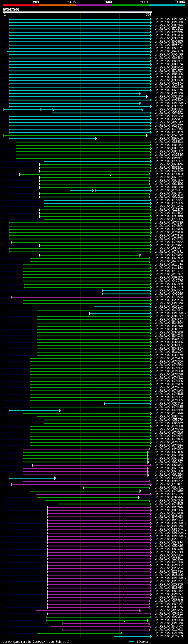Select the UniRef100_Q3EJM8 label
188x644 pixels.
pyautogui.click(x=169, y=97)
